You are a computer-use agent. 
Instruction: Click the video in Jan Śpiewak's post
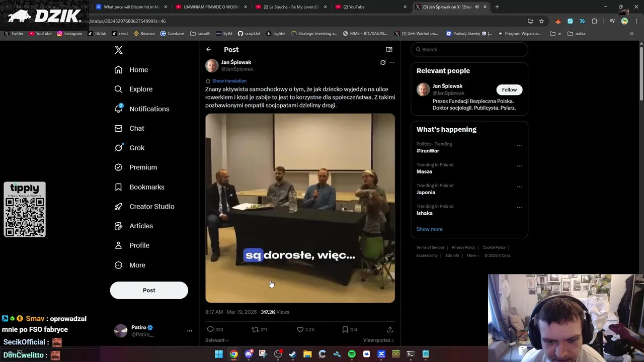(x=300, y=208)
